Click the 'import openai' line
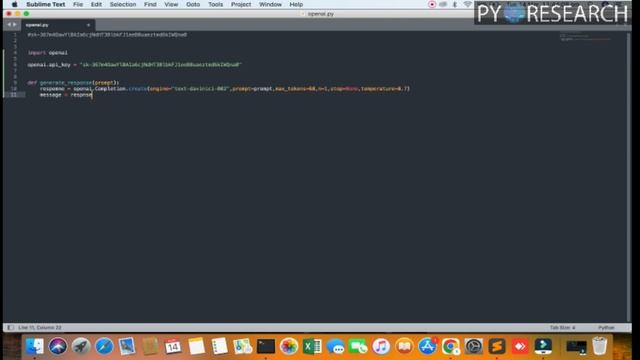This screenshot has width=640, height=360. point(48,53)
